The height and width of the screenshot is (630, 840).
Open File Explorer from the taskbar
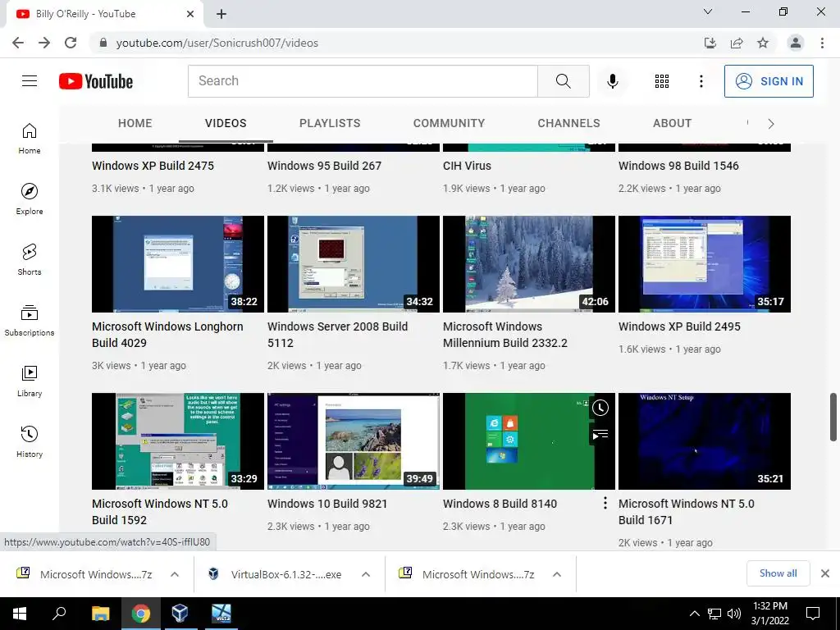coord(100,614)
